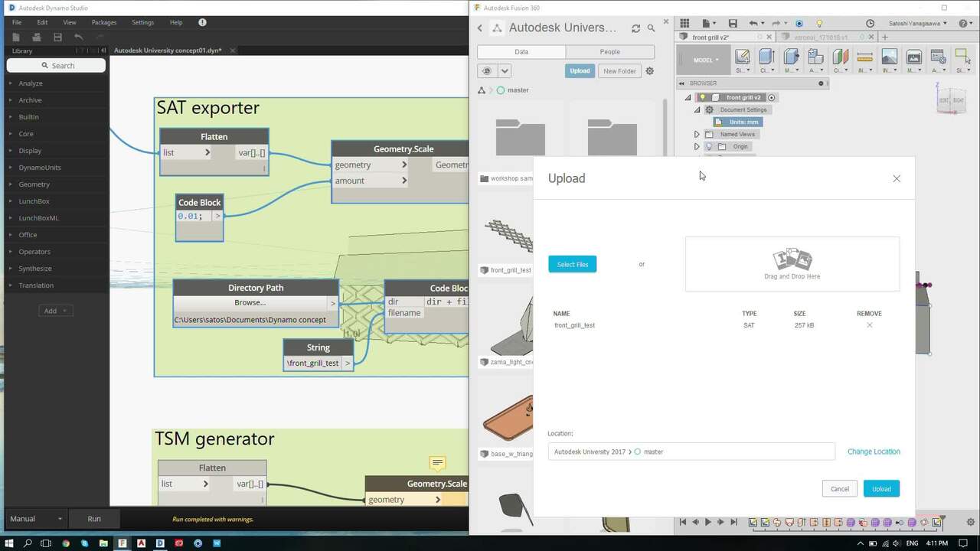This screenshot has height=551, width=980.
Task: Click the Dynamo warning notification icon
Action: click(x=202, y=23)
